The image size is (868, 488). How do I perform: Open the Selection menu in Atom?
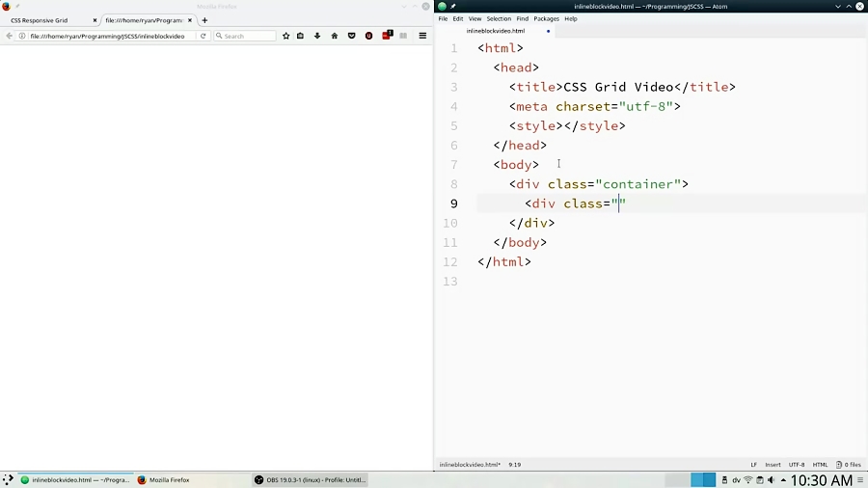pyautogui.click(x=499, y=18)
